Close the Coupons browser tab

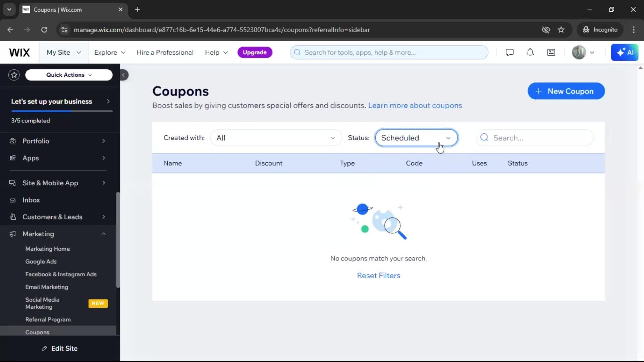tap(120, 10)
